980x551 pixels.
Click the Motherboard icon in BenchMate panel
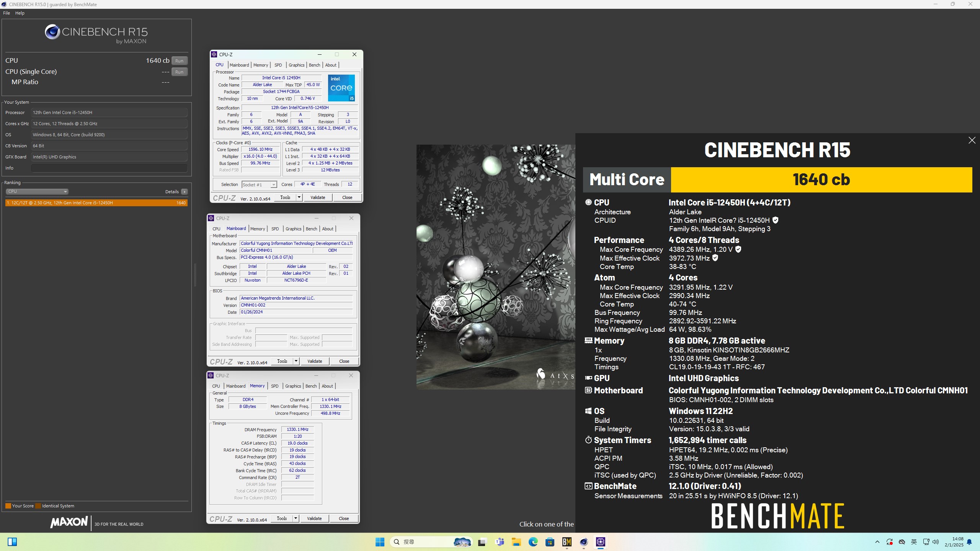point(589,390)
